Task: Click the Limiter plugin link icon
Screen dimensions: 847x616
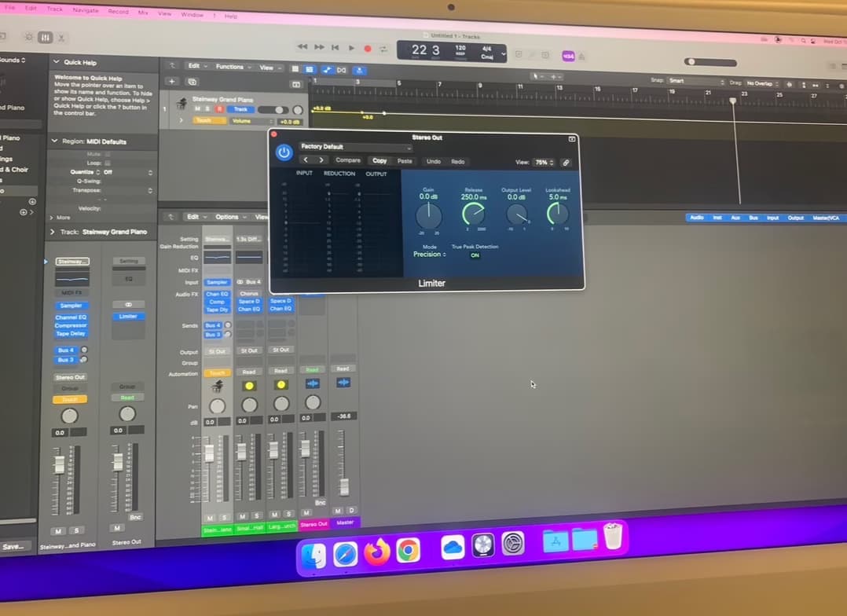Action: coord(566,163)
